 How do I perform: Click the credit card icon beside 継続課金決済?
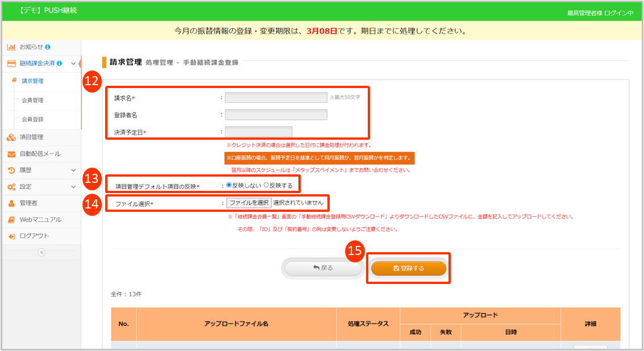tap(11, 64)
